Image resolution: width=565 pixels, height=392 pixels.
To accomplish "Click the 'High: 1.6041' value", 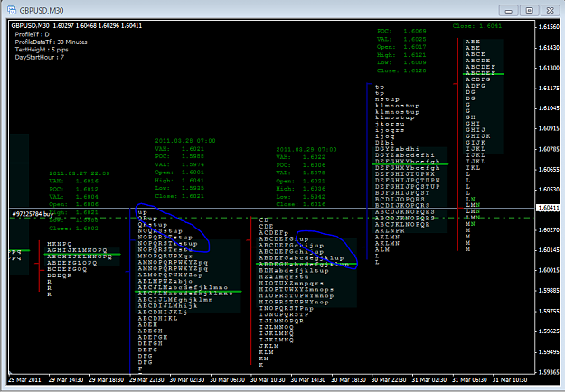I will [x=180, y=181].
